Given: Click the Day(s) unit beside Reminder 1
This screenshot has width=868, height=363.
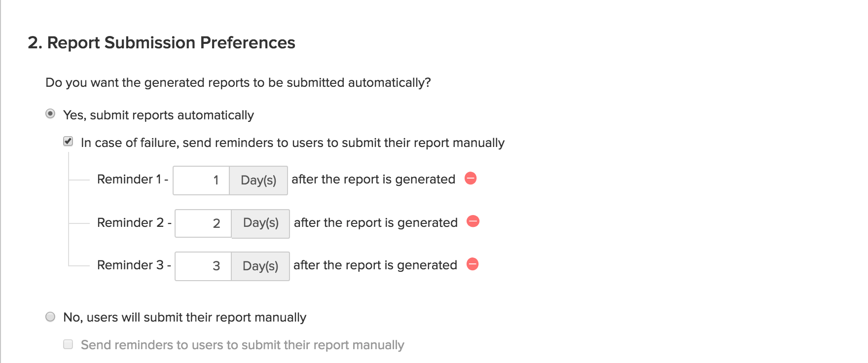Looking at the screenshot, I should [258, 181].
